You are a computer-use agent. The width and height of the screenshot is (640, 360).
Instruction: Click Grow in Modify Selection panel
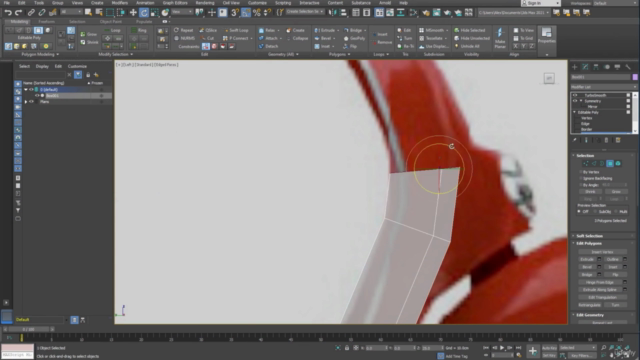pyautogui.click(x=89, y=34)
